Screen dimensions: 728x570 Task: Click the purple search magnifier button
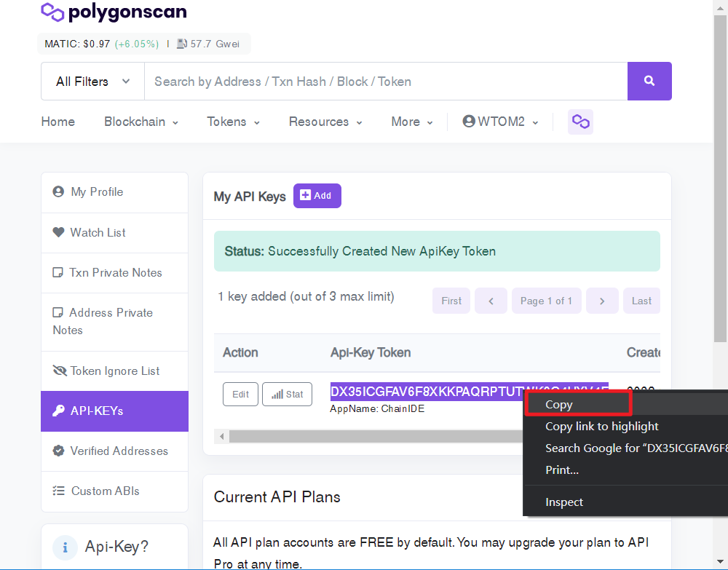tap(649, 82)
